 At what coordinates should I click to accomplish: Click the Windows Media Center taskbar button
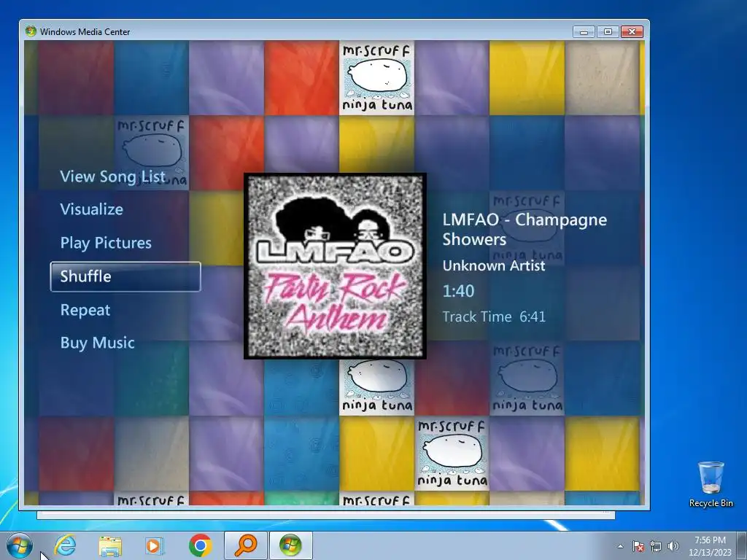[x=290, y=545]
